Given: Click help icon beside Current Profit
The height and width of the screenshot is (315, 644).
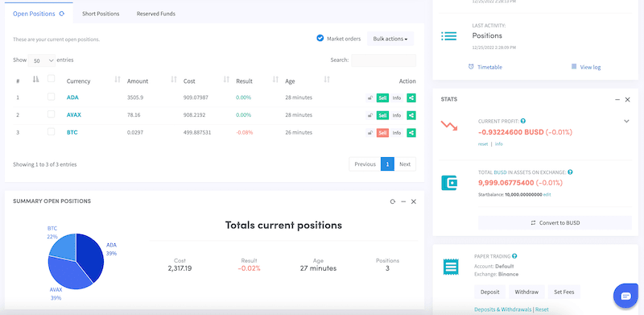Looking at the screenshot, I should point(522,122).
